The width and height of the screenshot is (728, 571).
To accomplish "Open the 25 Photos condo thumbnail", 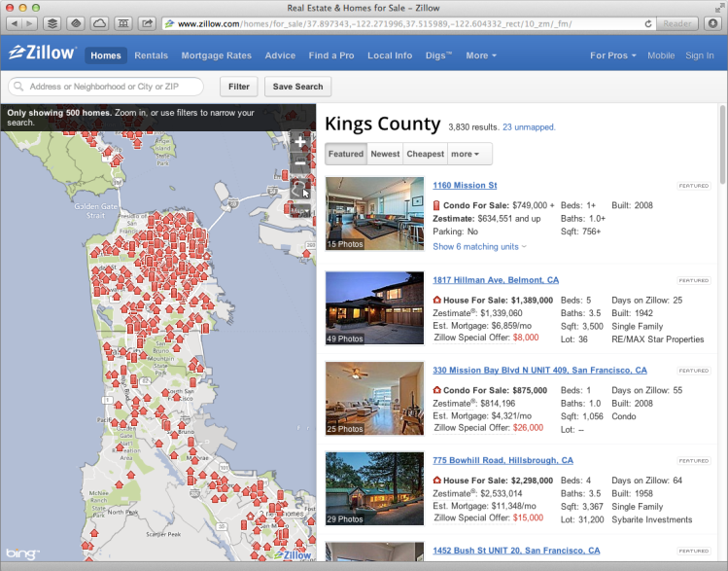I will pos(374,398).
